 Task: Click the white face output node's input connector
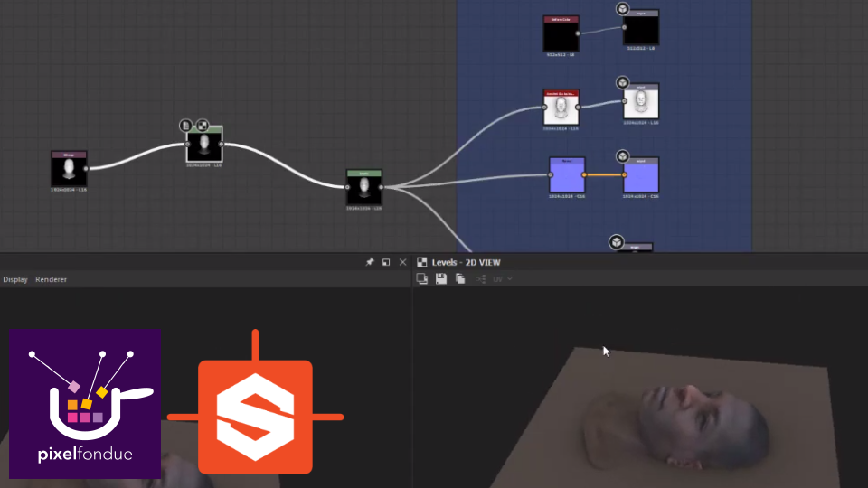[625, 101]
